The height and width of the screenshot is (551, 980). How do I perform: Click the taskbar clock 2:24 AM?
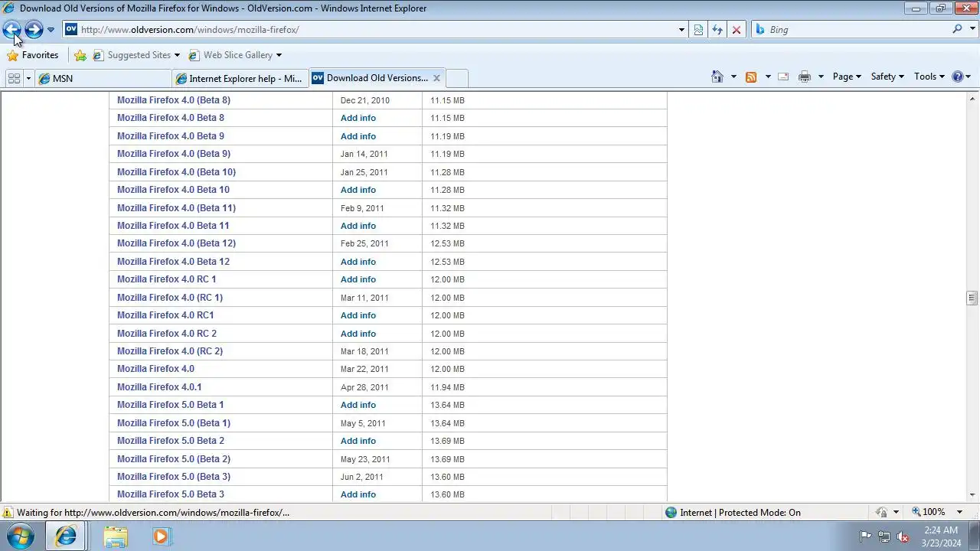[941, 530]
